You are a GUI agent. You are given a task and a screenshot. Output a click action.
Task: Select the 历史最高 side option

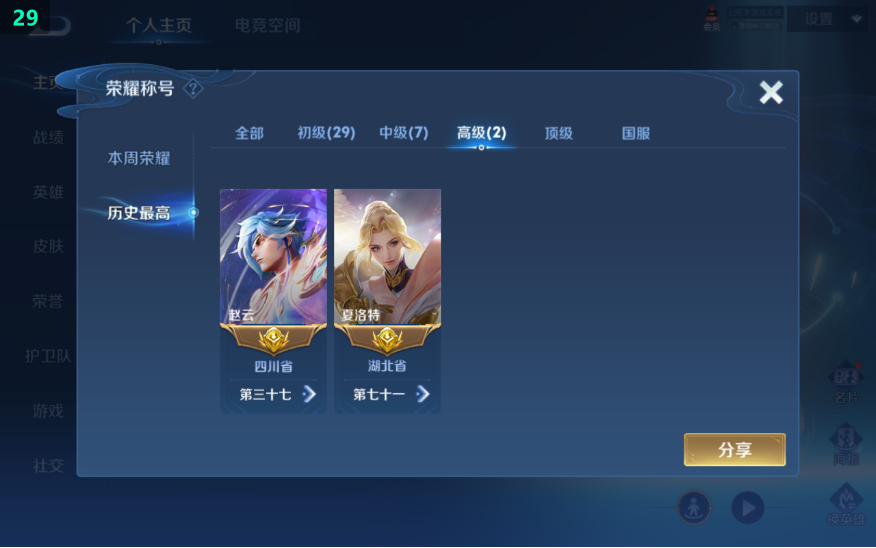(x=139, y=213)
